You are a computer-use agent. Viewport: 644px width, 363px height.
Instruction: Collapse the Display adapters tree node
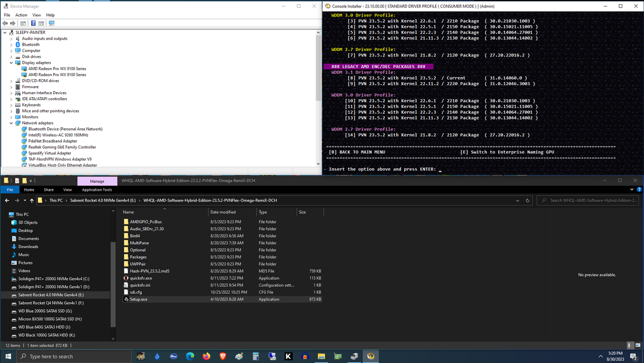(12, 62)
